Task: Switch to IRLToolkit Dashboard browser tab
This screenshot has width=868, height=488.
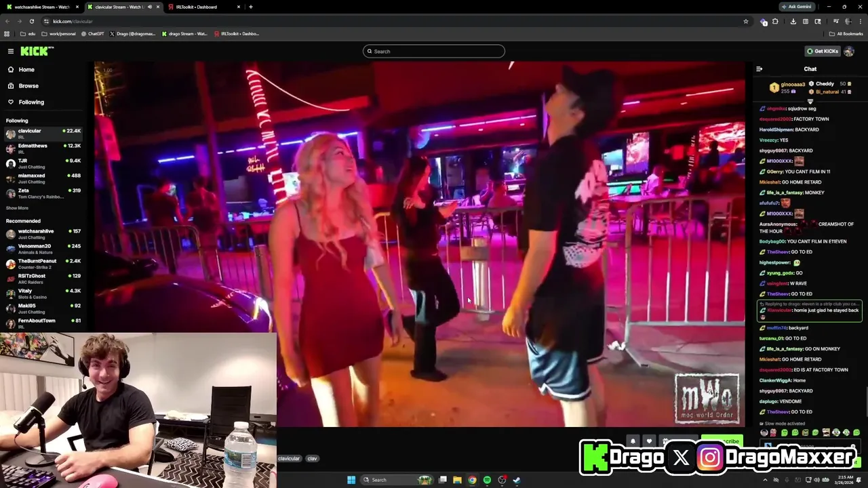Action: point(203,7)
